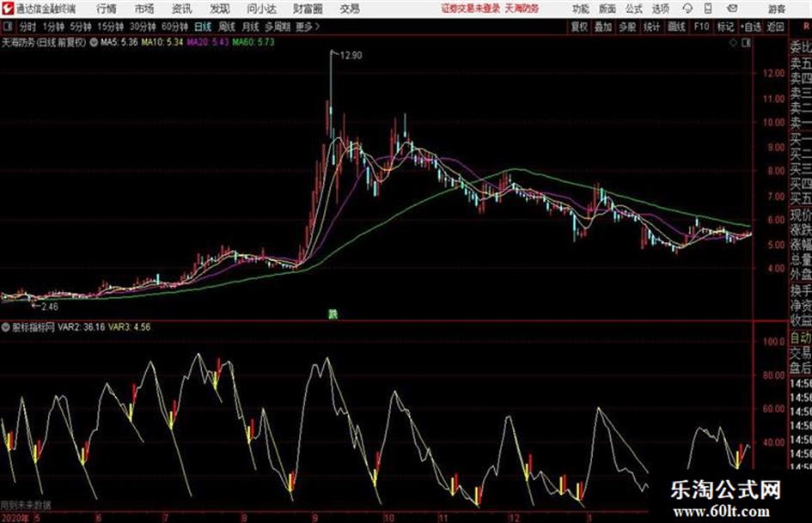Switch to the 15分钟 period tab
This screenshot has width=812, height=523.
tap(111, 27)
